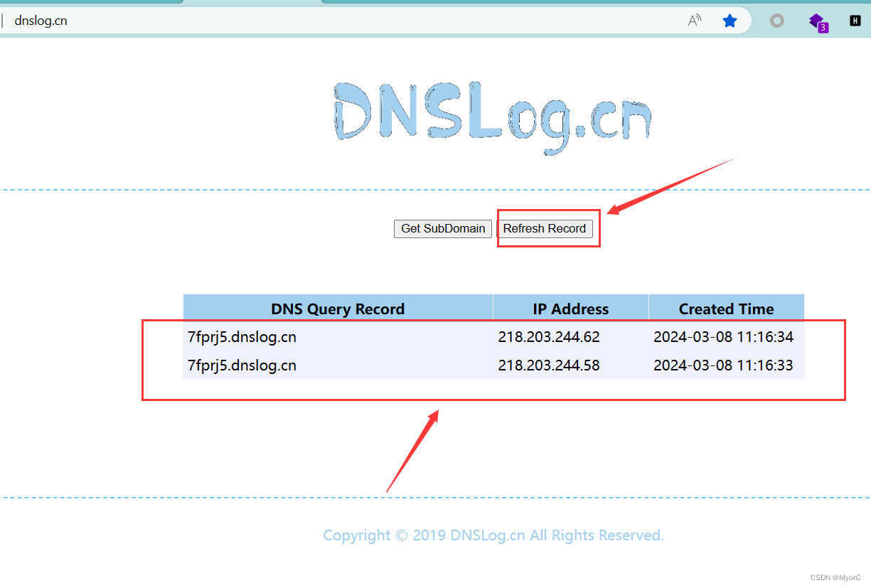
Task: Click the black H extension icon
Action: tap(855, 21)
